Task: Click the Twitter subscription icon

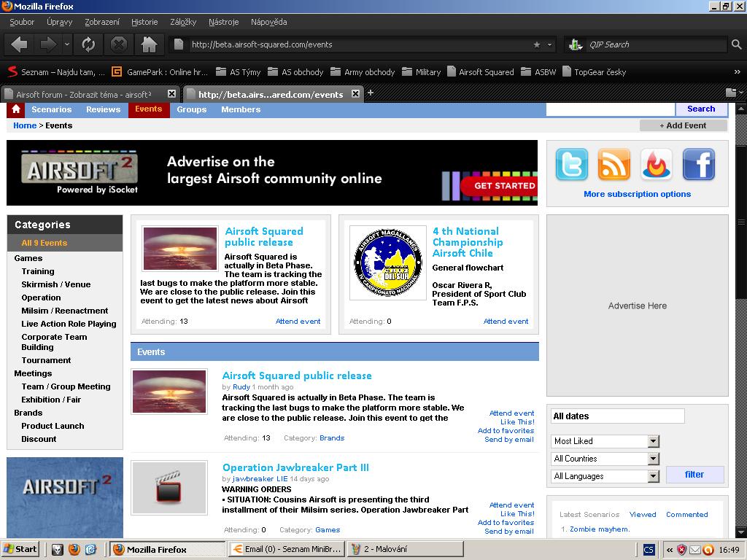Action: coord(571,165)
